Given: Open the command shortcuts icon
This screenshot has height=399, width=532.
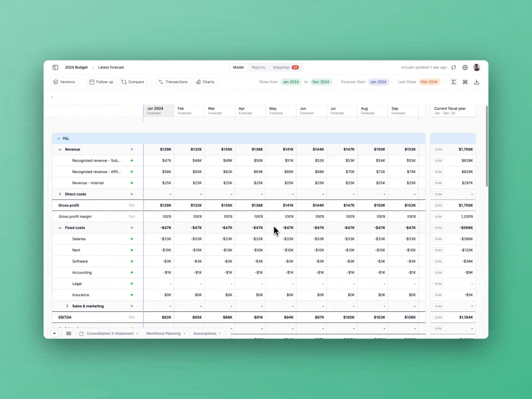Looking at the screenshot, I should [465, 82].
